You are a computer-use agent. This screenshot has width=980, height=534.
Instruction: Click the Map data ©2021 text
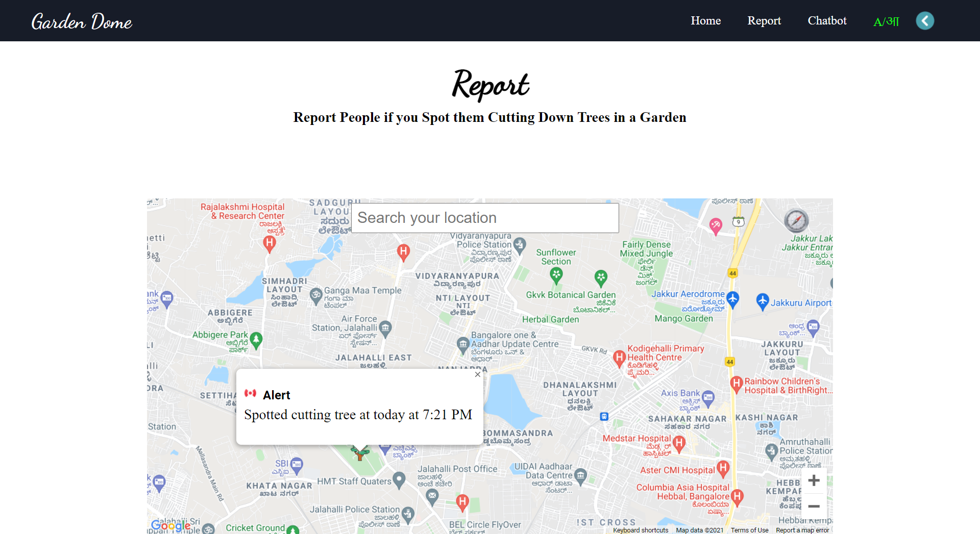pyautogui.click(x=700, y=530)
